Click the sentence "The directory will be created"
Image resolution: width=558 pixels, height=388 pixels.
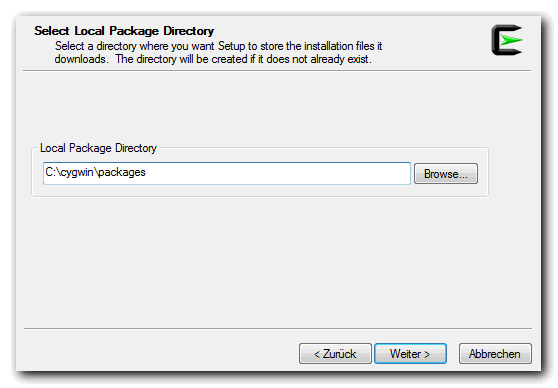[192, 59]
